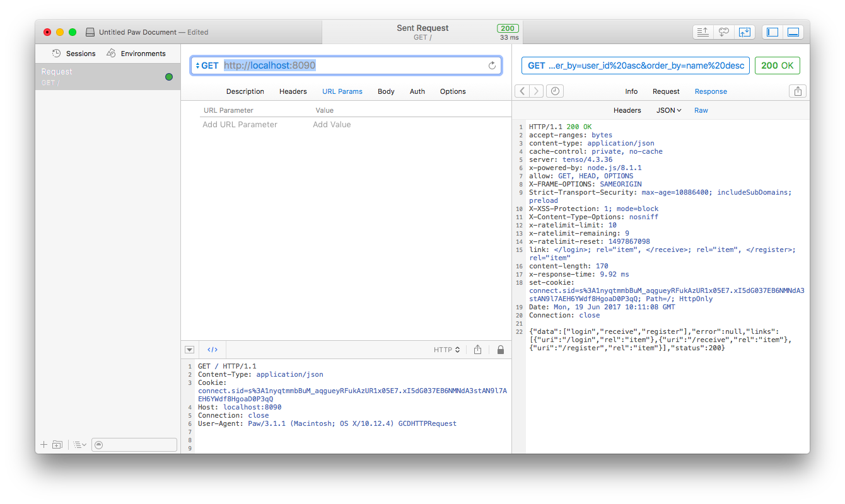Click the User-Agent line in code panel
This screenshot has width=845, height=504.
pos(327,423)
